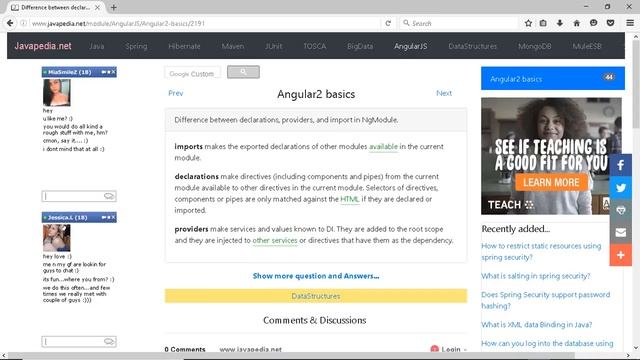Share the page on Twitter
The width and height of the screenshot is (640, 360).
(620, 188)
